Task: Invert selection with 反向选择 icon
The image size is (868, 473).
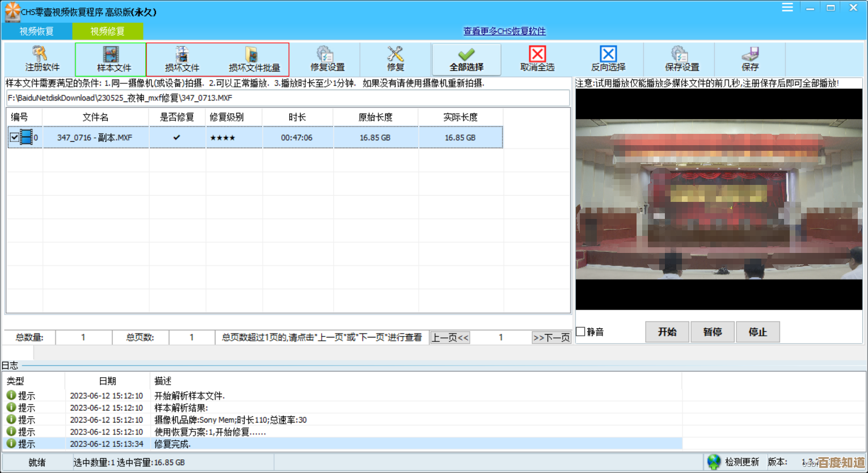Action: [608, 59]
